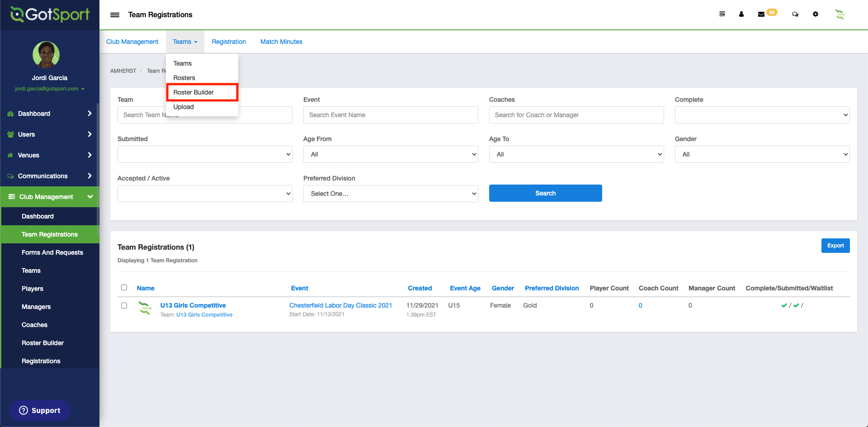Click the AMHERST breadcrumb
868x427 pixels.
point(123,71)
